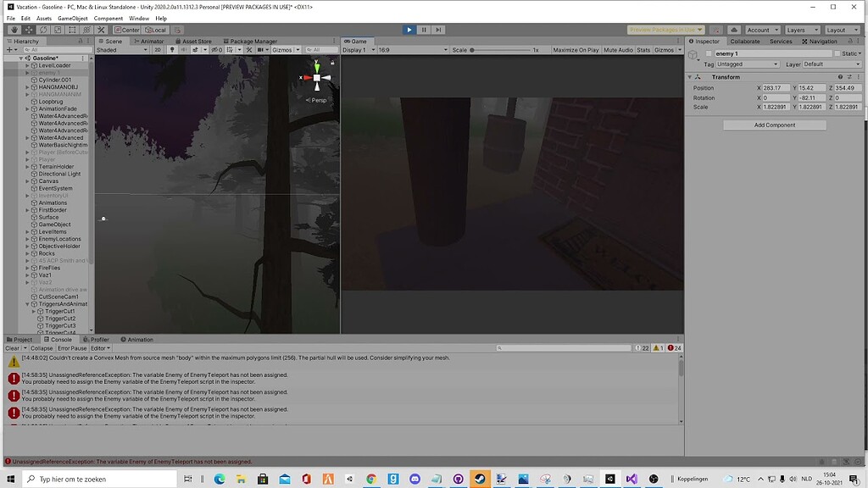Clear the Console messages

click(x=11, y=347)
